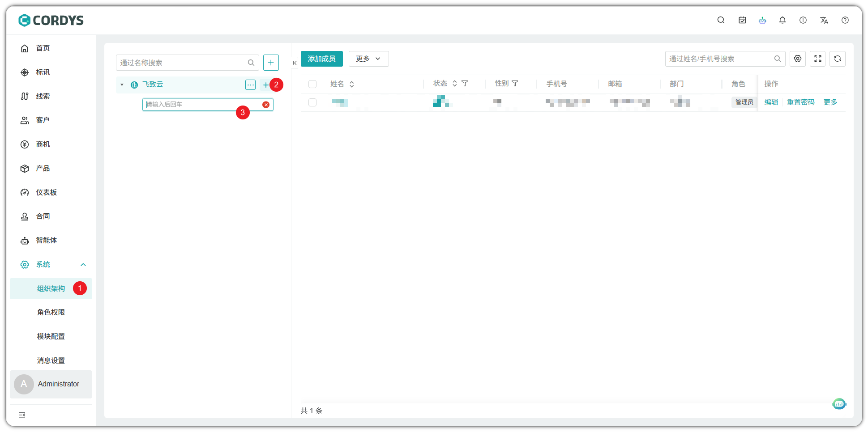Open the 客户 menu item
The width and height of the screenshot is (868, 432).
point(43,120)
